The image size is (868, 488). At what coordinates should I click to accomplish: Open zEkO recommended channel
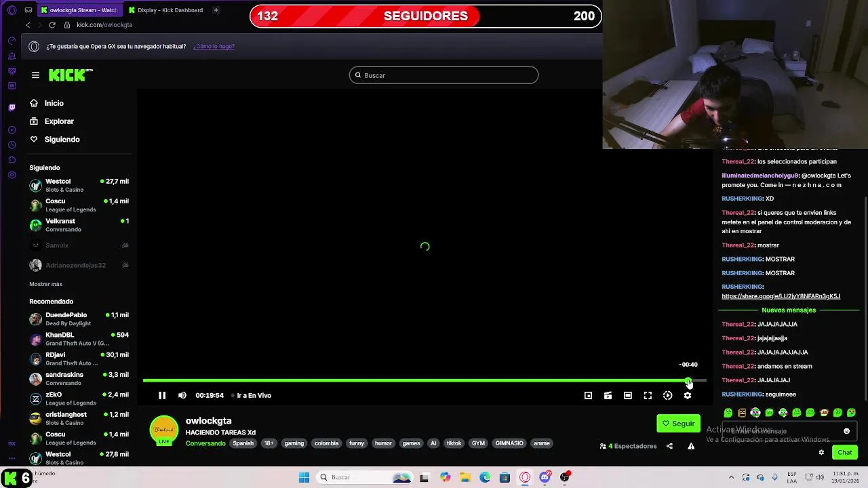tap(79, 399)
